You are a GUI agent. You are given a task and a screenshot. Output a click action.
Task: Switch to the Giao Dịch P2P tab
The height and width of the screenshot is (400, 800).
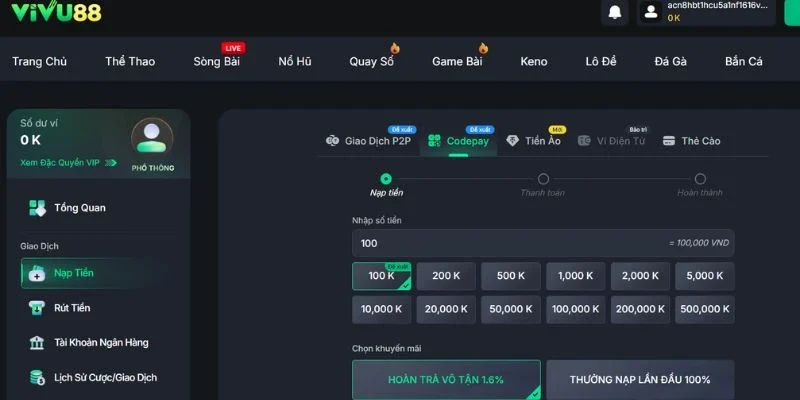tap(368, 142)
